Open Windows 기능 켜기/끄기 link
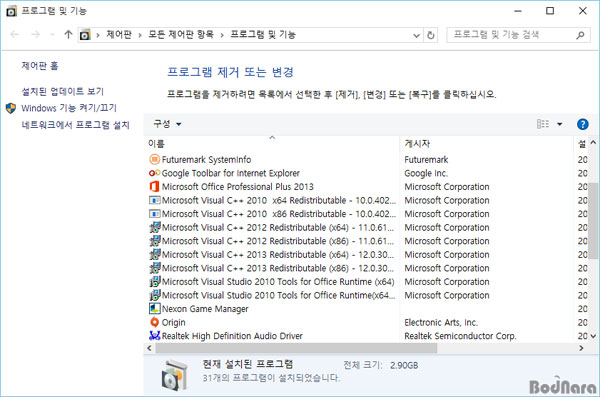Viewport: 600px width, 397px height. pos(69,108)
